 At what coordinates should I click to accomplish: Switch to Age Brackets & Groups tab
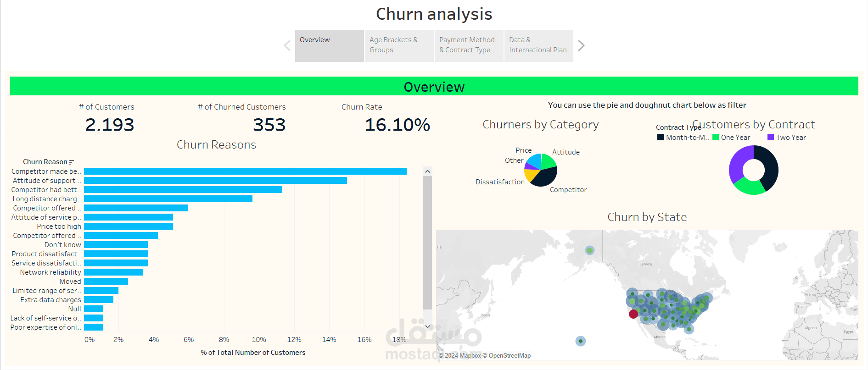[x=399, y=46]
